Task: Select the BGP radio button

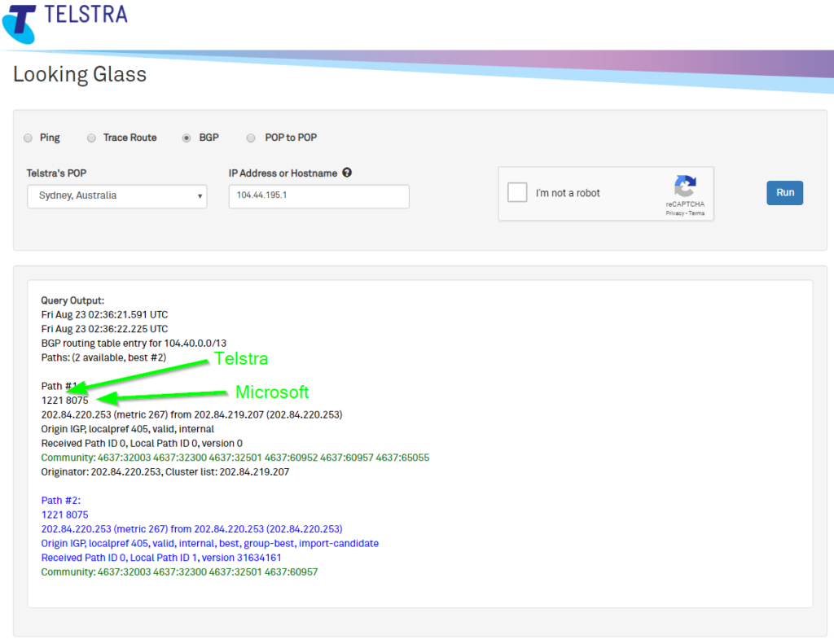Action: 187,138
